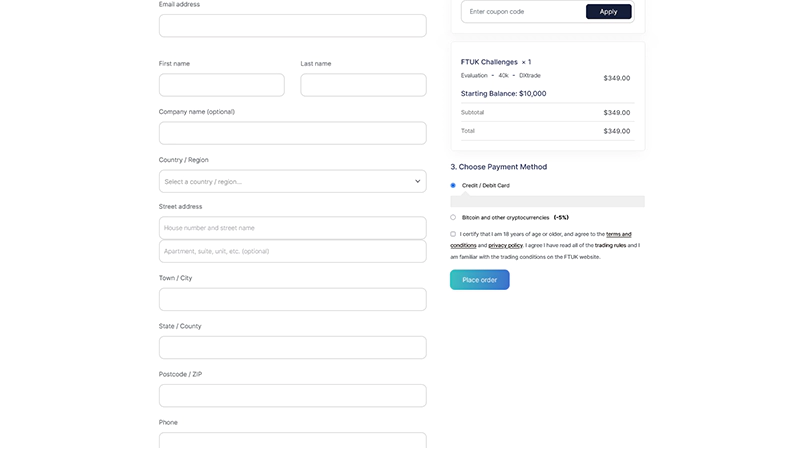Expand country list using the chevron arrow
The width and height of the screenshot is (800, 450).
[418, 181]
